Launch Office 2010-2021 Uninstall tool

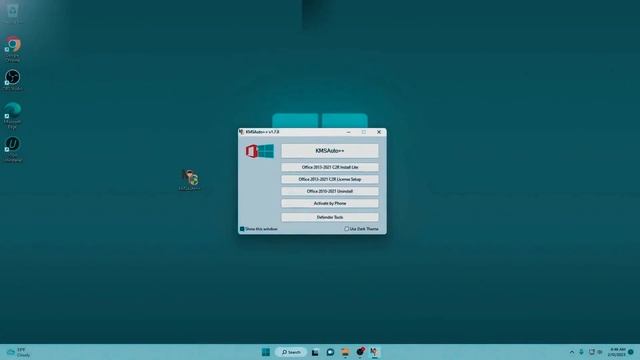tap(330, 191)
